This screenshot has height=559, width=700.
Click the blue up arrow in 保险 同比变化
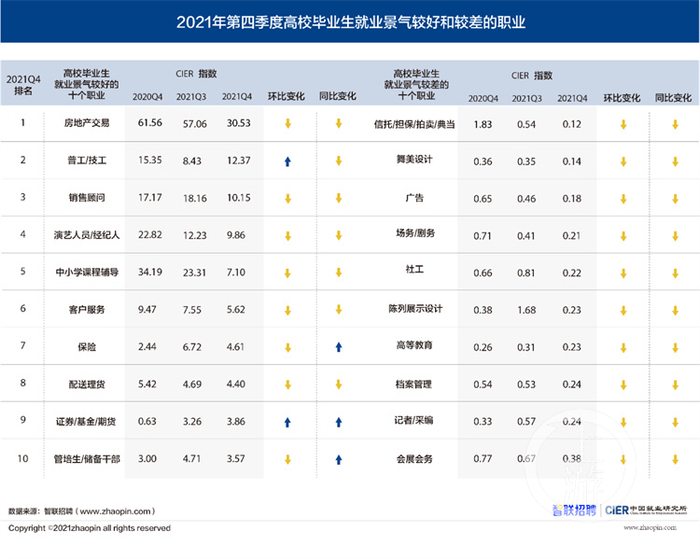(x=339, y=347)
